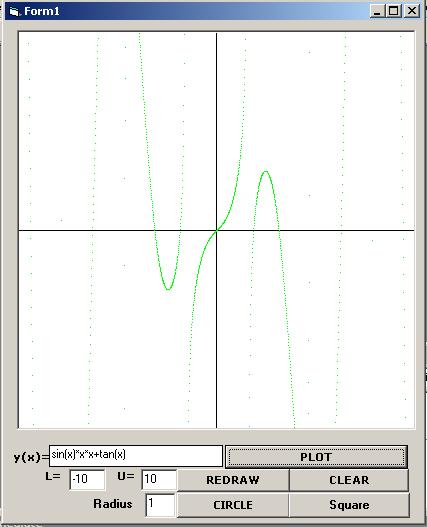Image resolution: width=427 pixels, height=527 pixels.
Task: Maximize the Form1 window
Action: coord(394,11)
